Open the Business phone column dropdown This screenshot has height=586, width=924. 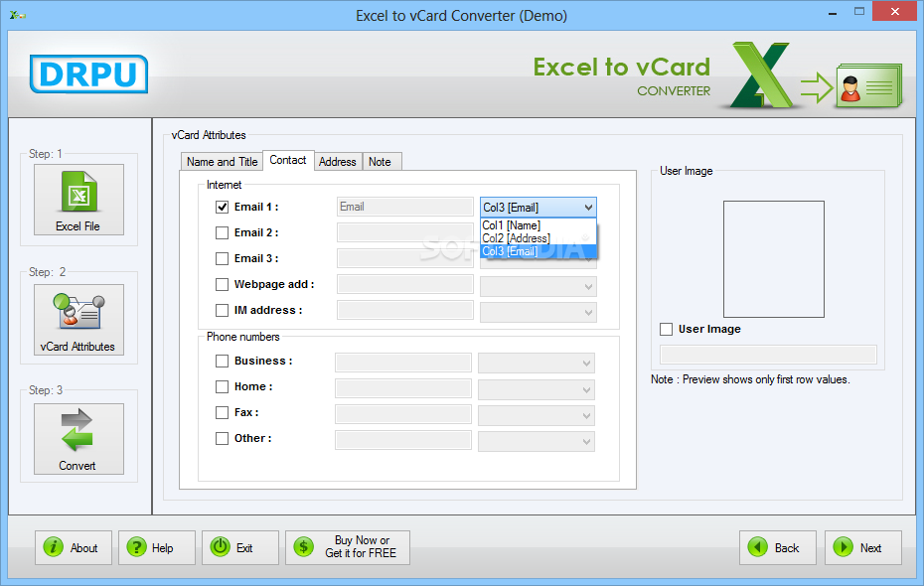(x=537, y=364)
